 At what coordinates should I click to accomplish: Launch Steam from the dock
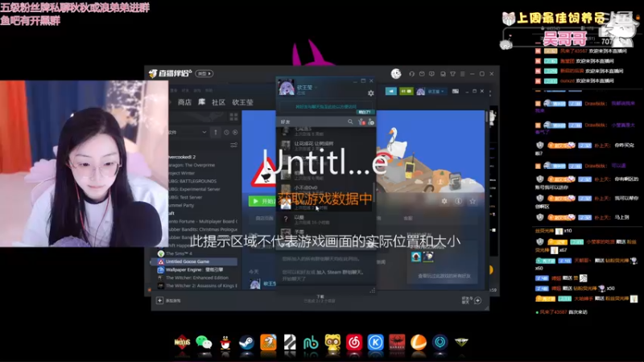tap(246, 343)
